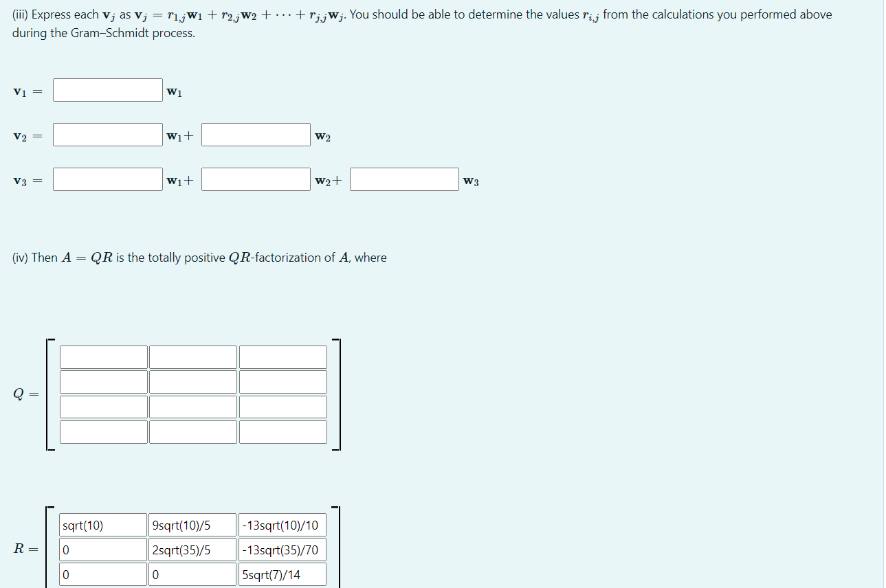Screen dimensions: 886x588
Task: Select Q matrix row 3 column 2 field
Action: [x=193, y=407]
